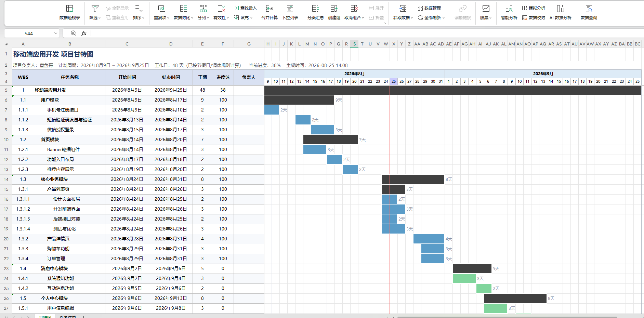Click the 重新应用 reapply filter icon

tap(108, 18)
